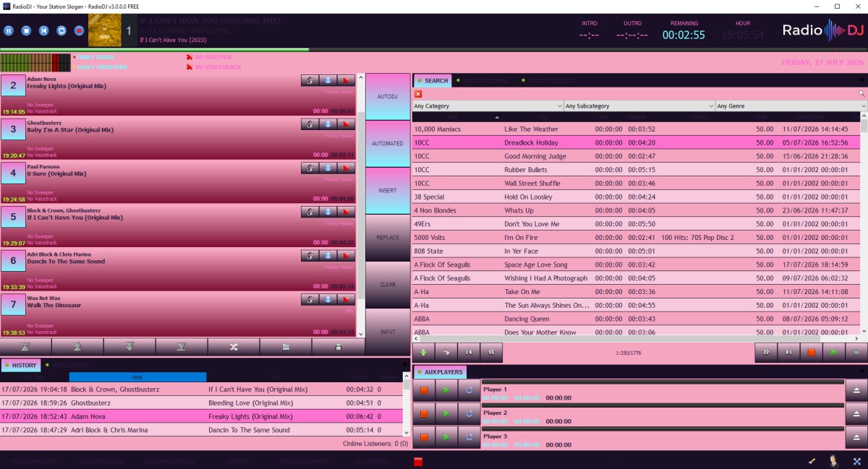This screenshot has height=469, width=868.
Task: Stop the search preview player
Action: coord(811,352)
